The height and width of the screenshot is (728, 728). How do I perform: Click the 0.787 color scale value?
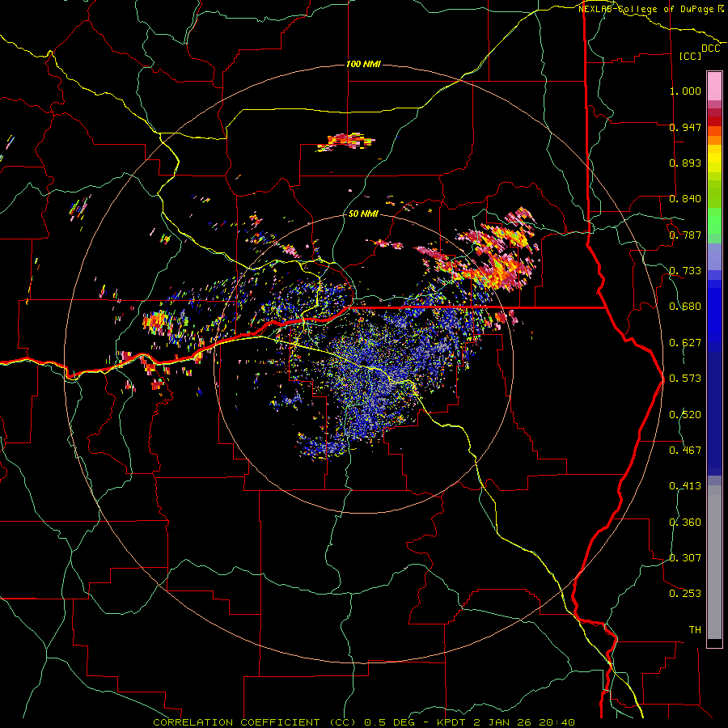685,235
